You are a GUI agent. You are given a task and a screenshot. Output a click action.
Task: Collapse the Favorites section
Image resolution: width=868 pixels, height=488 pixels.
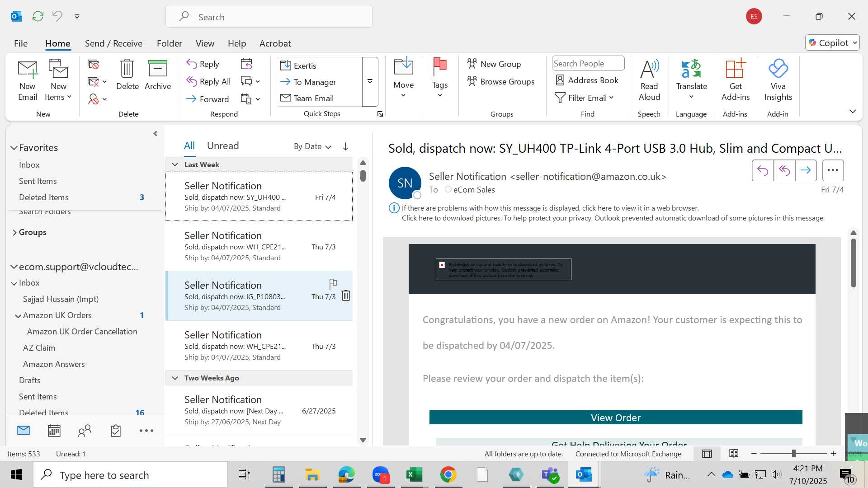pos(14,148)
